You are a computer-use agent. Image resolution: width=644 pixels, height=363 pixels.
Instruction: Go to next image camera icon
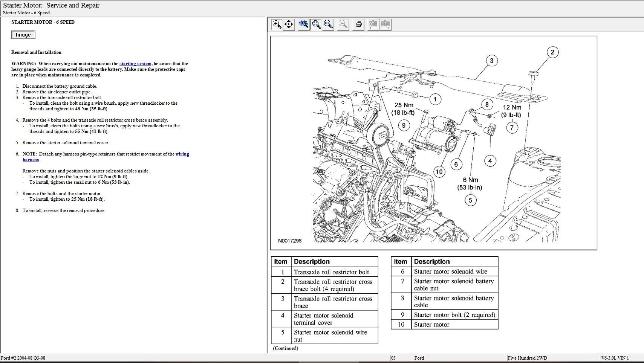(x=385, y=24)
